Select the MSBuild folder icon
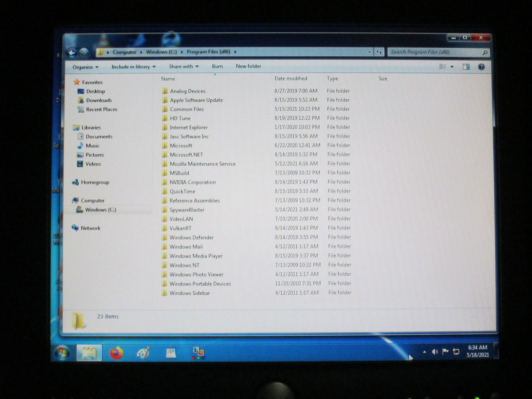This screenshot has height=399, width=532. (x=165, y=173)
